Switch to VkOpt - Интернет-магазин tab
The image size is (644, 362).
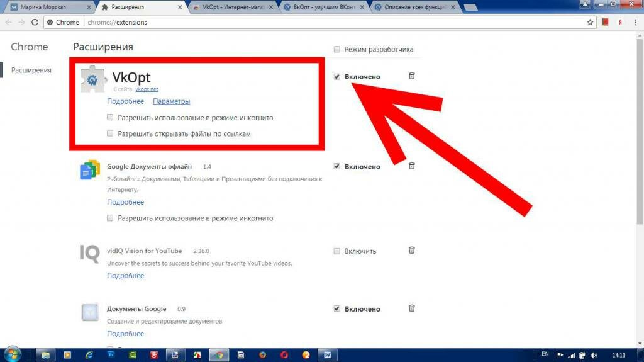coord(232,7)
